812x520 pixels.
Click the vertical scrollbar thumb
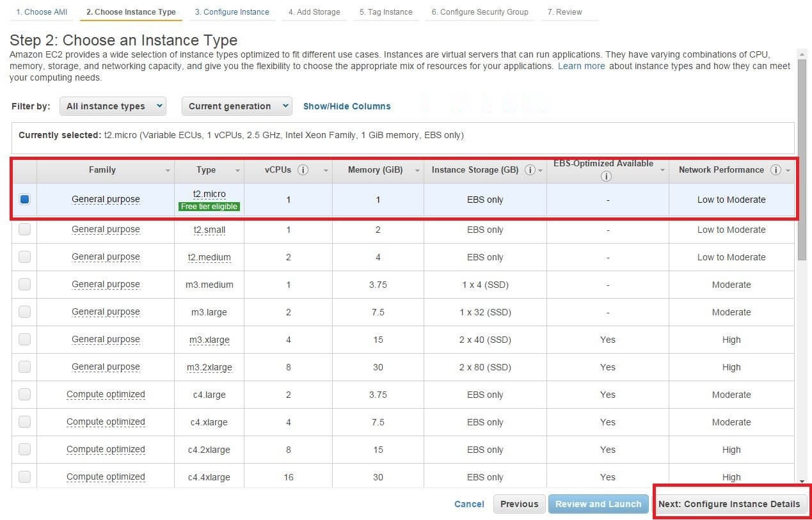tap(802, 160)
